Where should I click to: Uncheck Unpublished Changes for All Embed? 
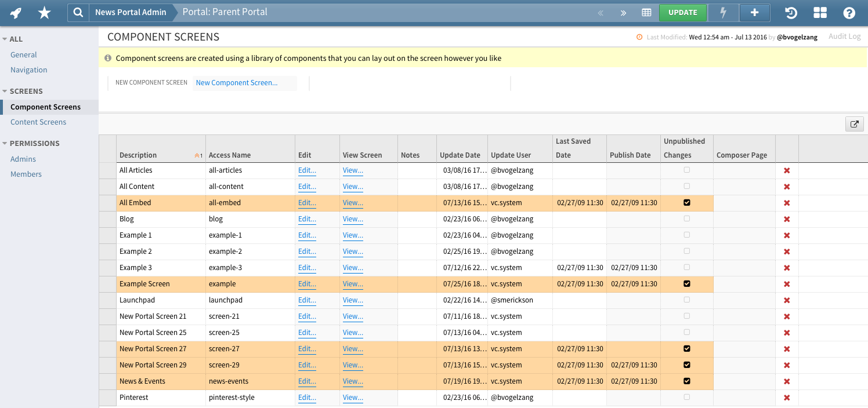click(x=687, y=202)
